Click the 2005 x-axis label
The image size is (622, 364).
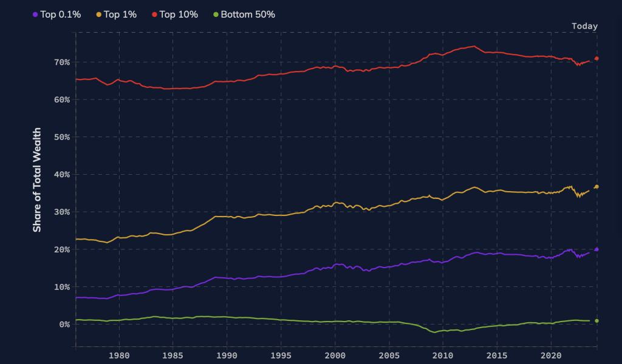pyautogui.click(x=389, y=356)
